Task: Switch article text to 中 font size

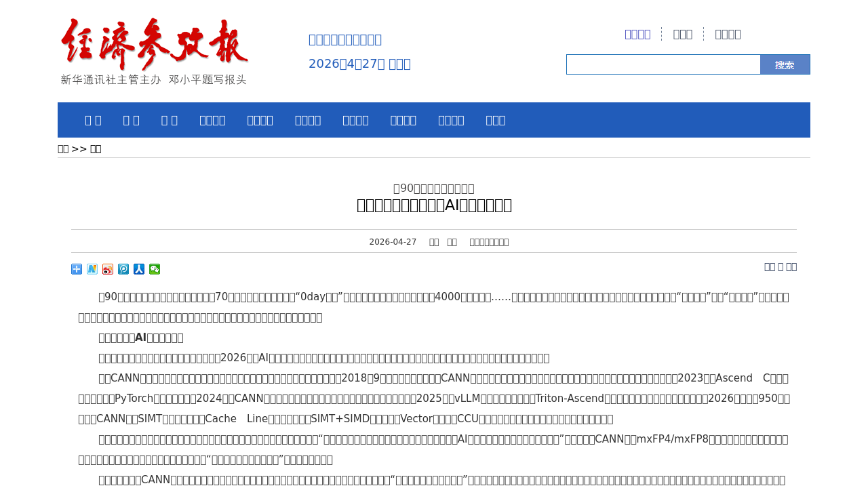Action: 780,266
